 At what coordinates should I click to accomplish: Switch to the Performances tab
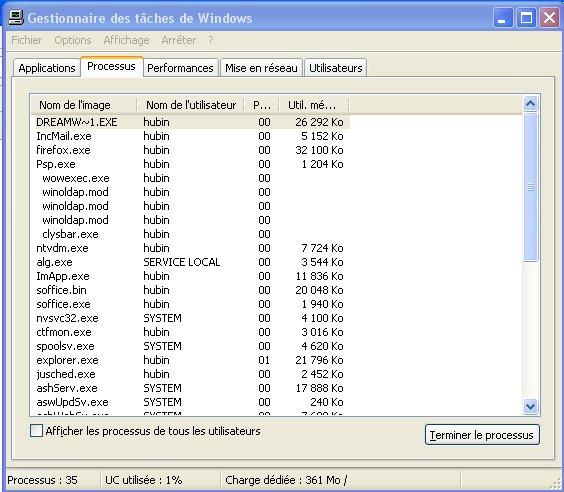(180, 68)
